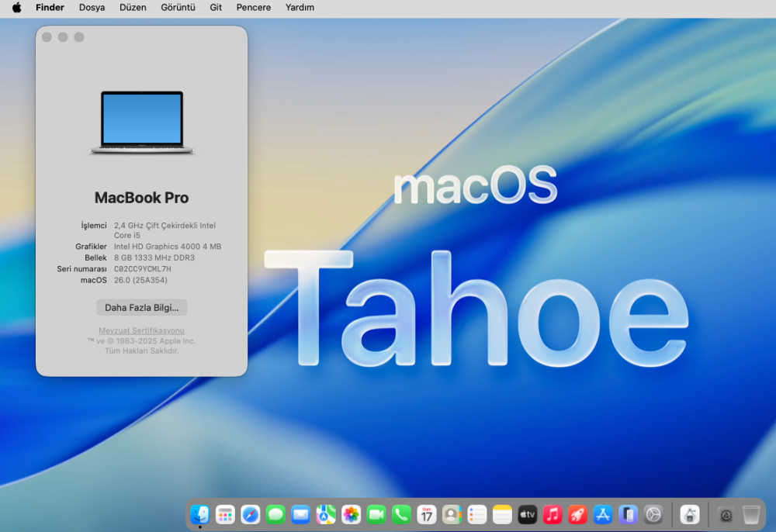Screen dimensions: 776x532
Task: Open the red rocket app icon
Action: (577, 515)
